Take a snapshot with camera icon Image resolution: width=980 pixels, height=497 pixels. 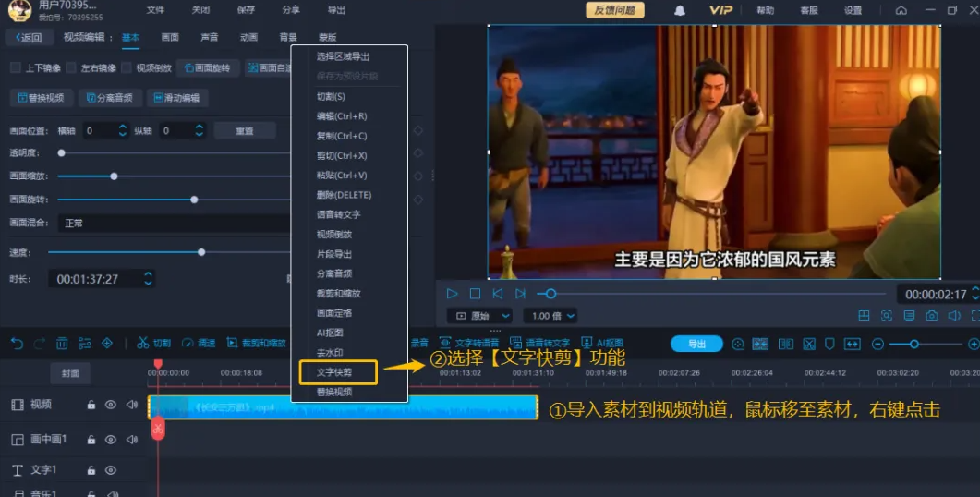931,316
